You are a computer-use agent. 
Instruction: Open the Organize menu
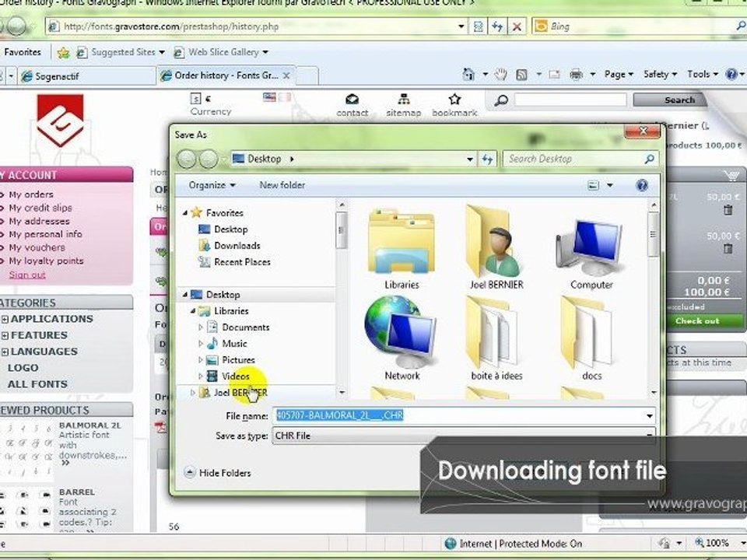(x=212, y=185)
